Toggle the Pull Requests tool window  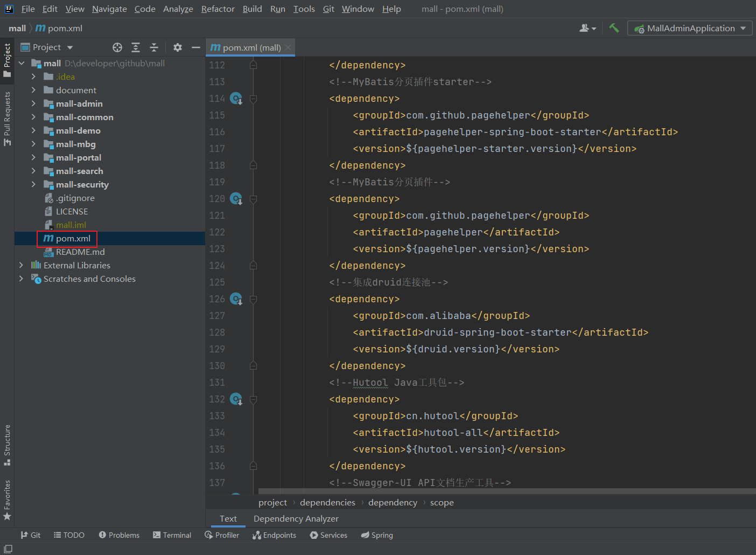pyautogui.click(x=7, y=119)
